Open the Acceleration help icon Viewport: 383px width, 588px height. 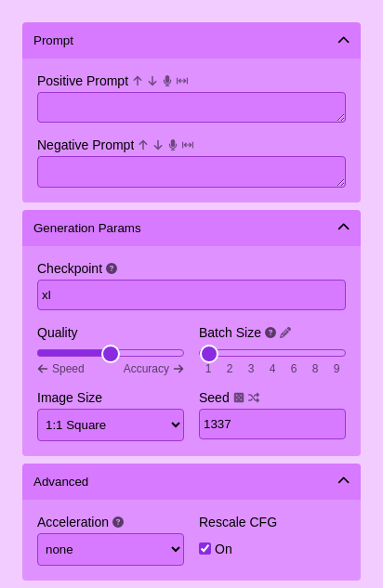click(118, 522)
